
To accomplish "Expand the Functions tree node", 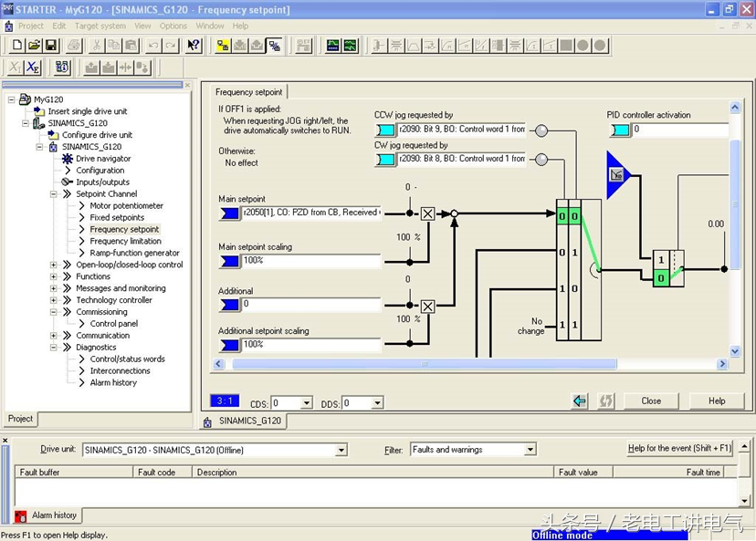I will pyautogui.click(x=54, y=276).
